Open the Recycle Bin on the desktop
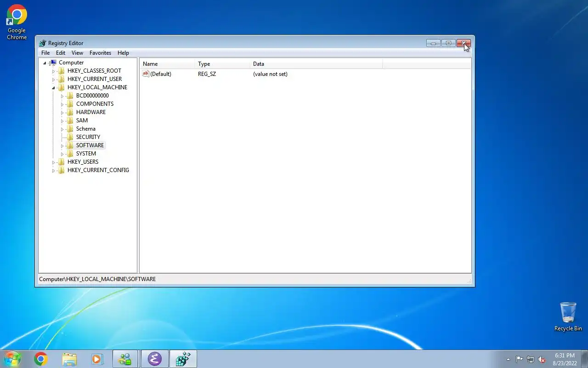The width and height of the screenshot is (588, 368). click(x=568, y=316)
